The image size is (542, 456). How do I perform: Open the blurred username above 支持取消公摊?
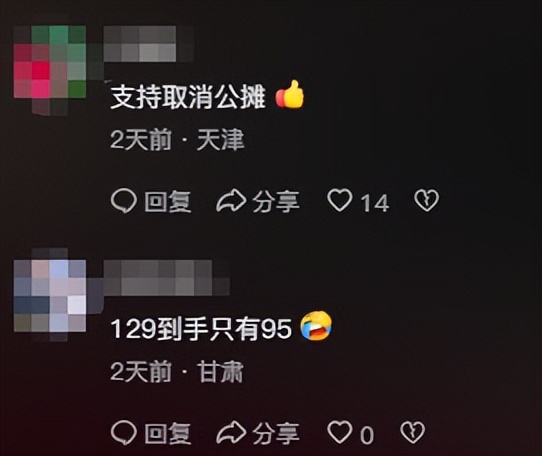point(148,44)
